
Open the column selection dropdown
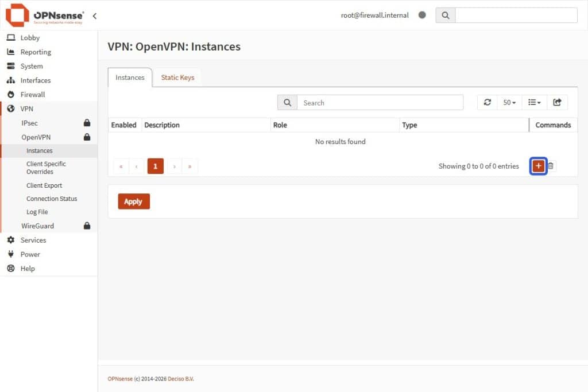(534, 102)
